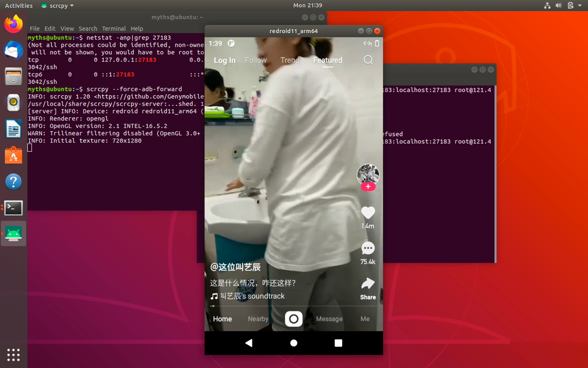Switch to the Trend tab
Viewport: 588px width, 368px height.
pos(290,60)
